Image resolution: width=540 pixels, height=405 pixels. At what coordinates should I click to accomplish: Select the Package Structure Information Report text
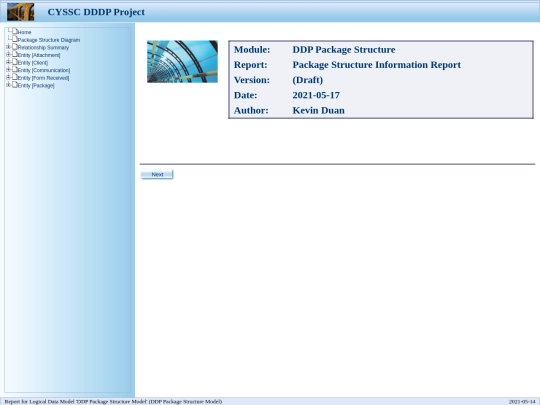click(376, 65)
